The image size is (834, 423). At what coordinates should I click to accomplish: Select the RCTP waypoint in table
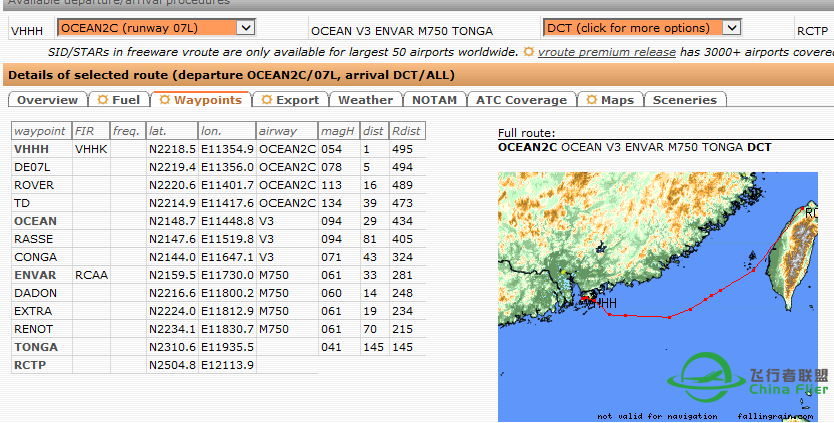coord(30,365)
